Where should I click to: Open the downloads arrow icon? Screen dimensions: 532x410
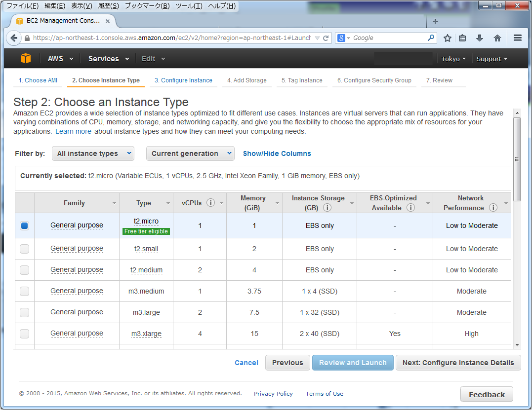click(480, 38)
